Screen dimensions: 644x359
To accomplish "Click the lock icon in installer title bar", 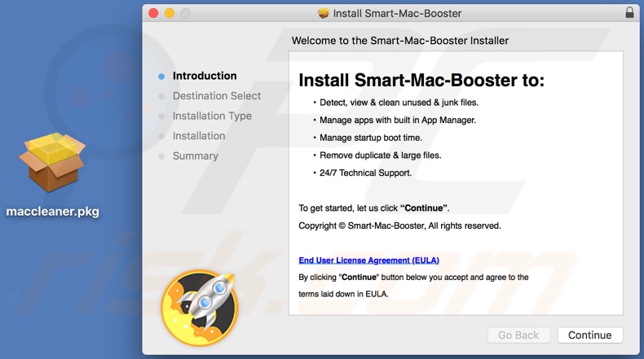I will click(629, 13).
